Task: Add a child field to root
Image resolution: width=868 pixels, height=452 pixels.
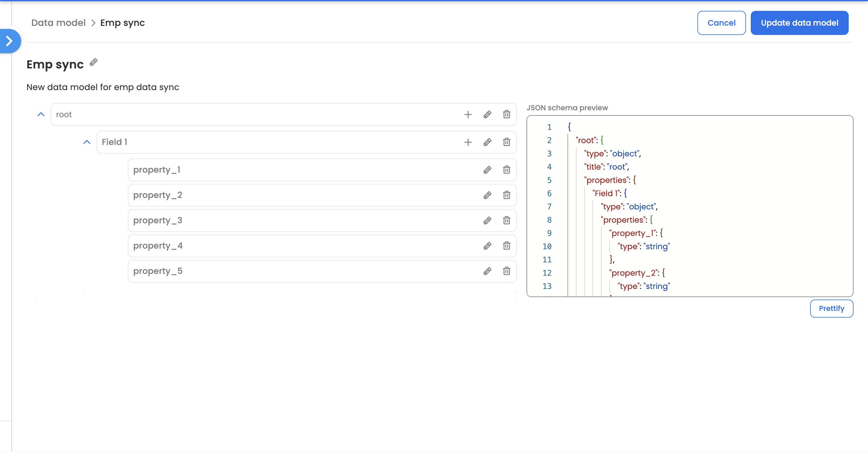Action: coord(468,115)
